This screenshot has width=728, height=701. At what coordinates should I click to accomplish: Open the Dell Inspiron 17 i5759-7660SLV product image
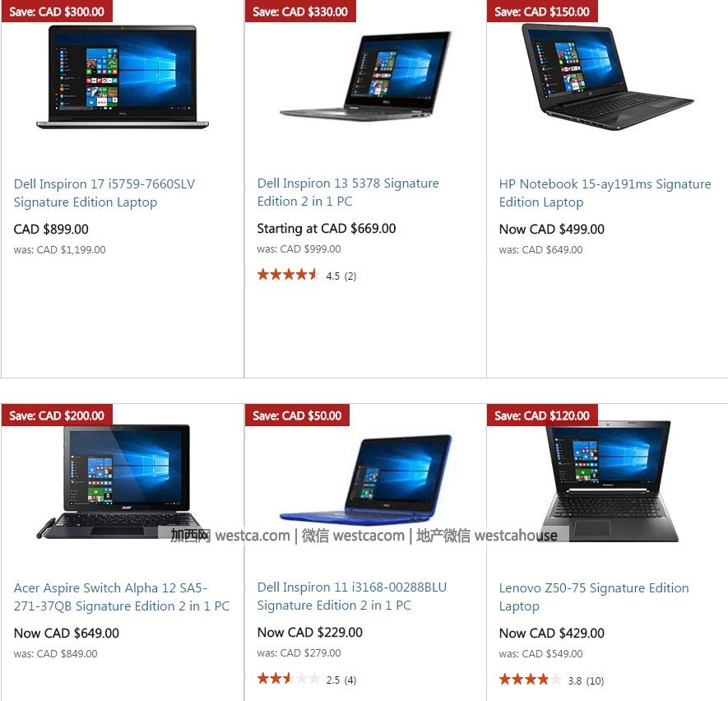[x=123, y=77]
